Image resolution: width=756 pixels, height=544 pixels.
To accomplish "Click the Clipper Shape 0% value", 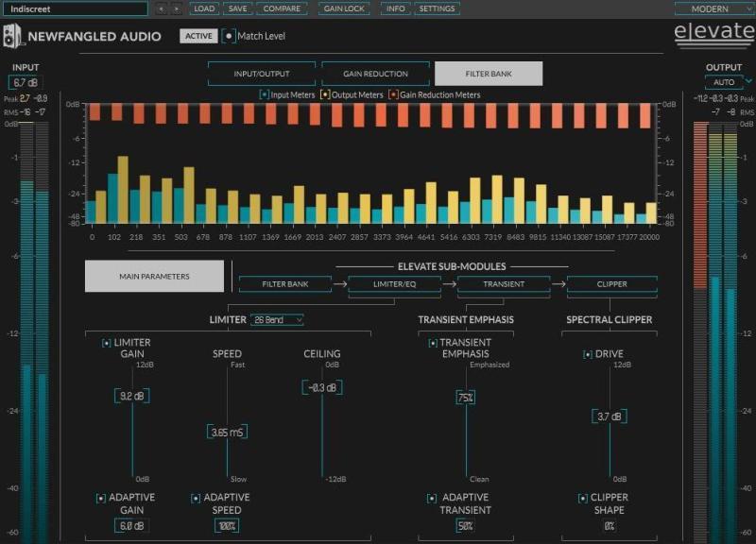I will [609, 526].
